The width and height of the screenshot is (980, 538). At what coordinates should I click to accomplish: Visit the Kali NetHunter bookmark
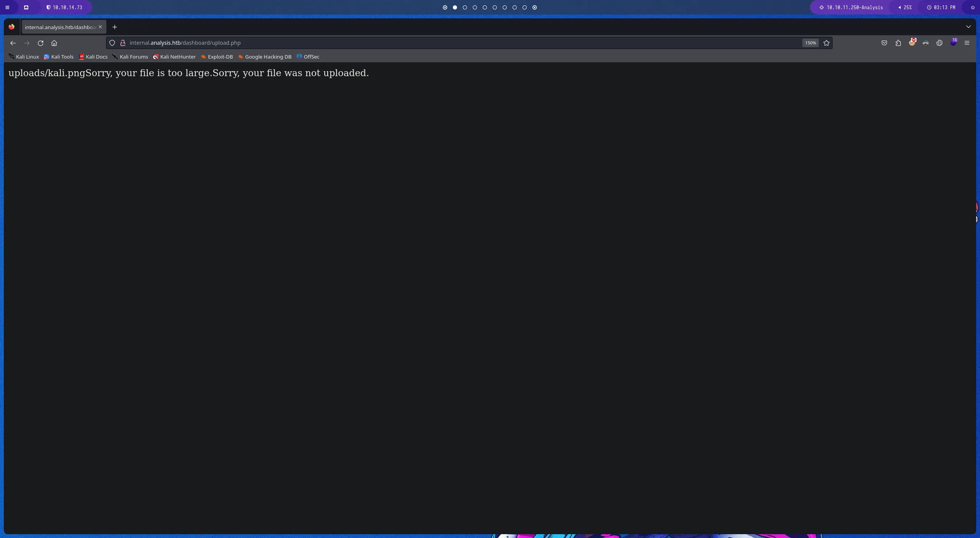177,57
